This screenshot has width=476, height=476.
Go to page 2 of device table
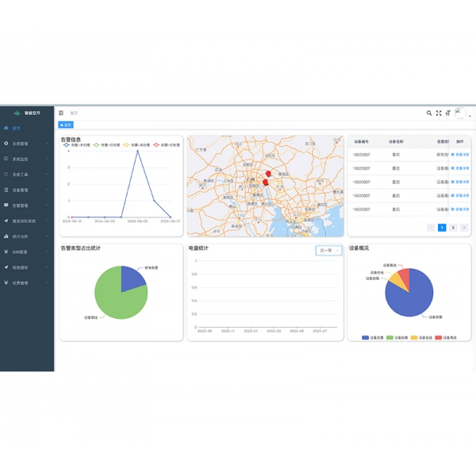pos(453,228)
